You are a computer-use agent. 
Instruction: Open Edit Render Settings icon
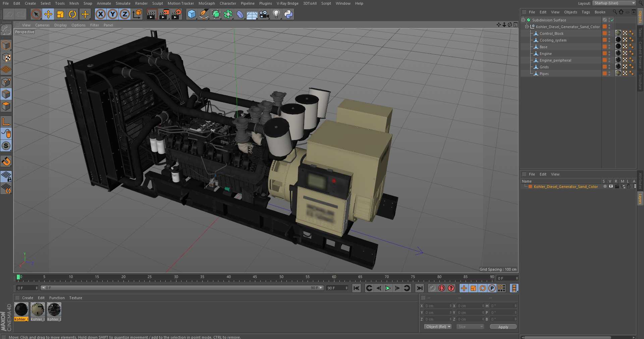click(176, 14)
